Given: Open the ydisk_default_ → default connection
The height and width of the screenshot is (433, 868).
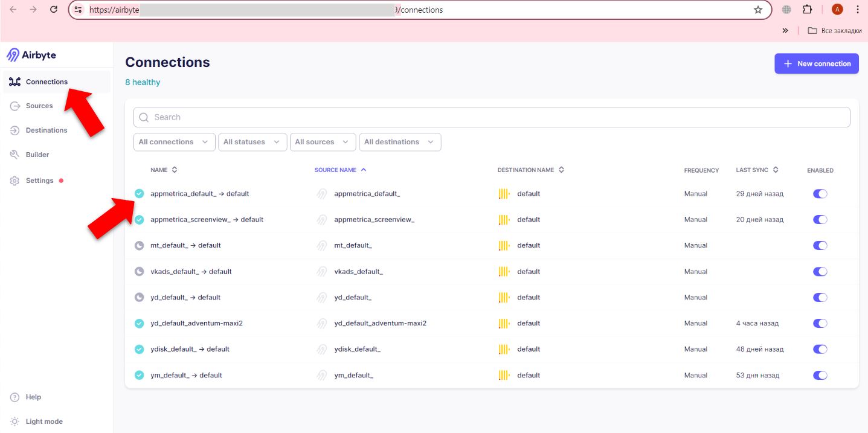Looking at the screenshot, I should (x=190, y=350).
